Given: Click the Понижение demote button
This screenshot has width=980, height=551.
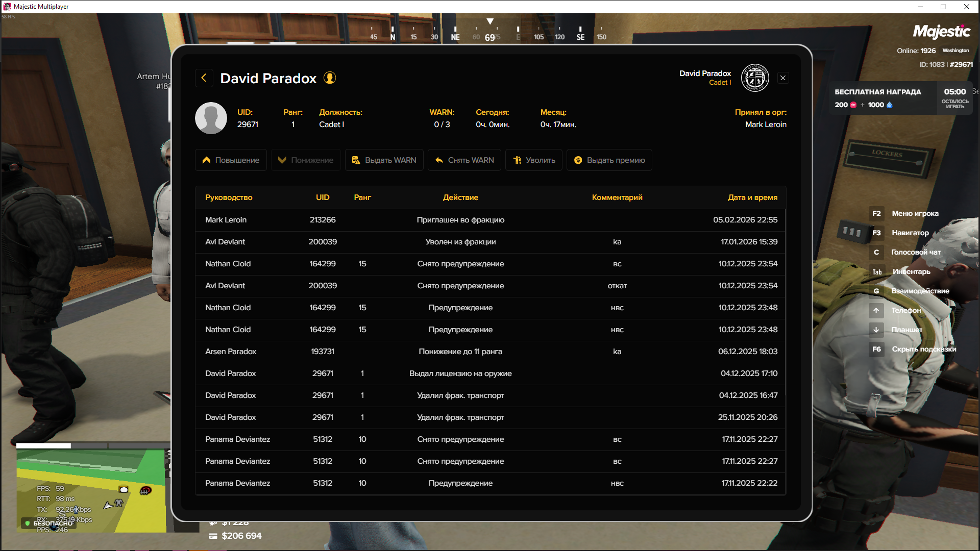Looking at the screenshot, I should pos(306,160).
